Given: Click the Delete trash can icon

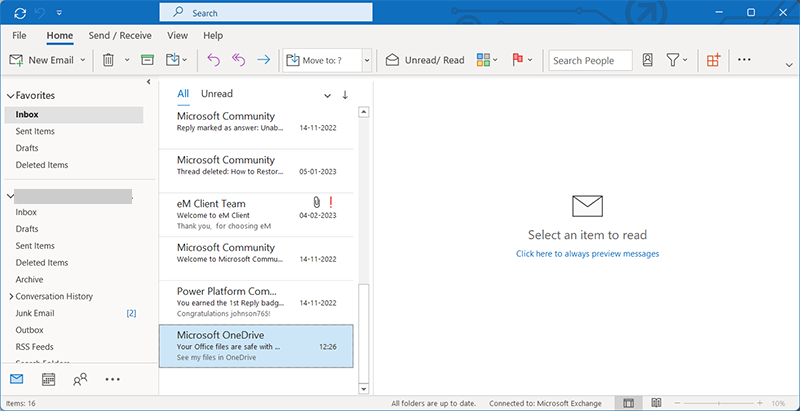Looking at the screenshot, I should point(108,60).
